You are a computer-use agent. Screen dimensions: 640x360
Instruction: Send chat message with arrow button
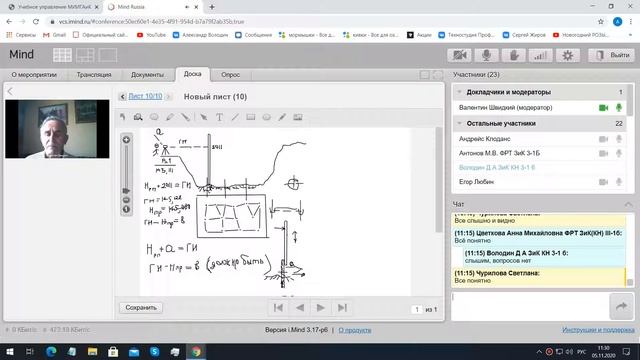click(621, 306)
